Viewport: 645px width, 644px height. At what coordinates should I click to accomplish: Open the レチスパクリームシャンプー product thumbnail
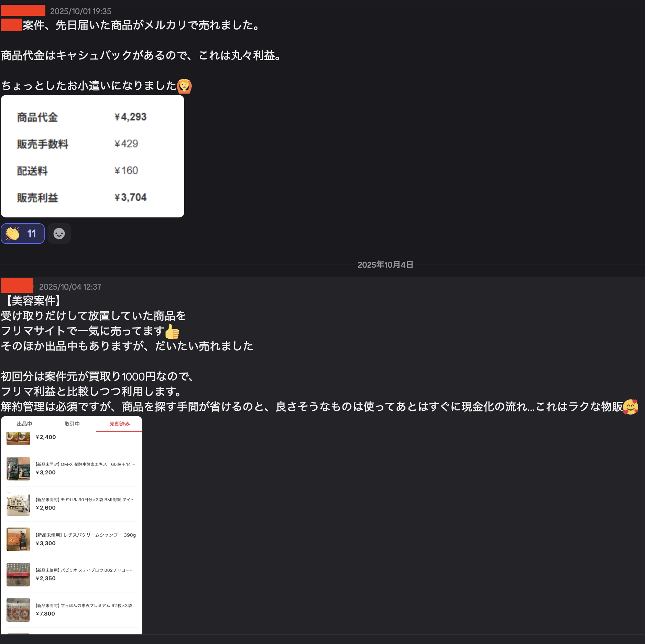click(18, 539)
